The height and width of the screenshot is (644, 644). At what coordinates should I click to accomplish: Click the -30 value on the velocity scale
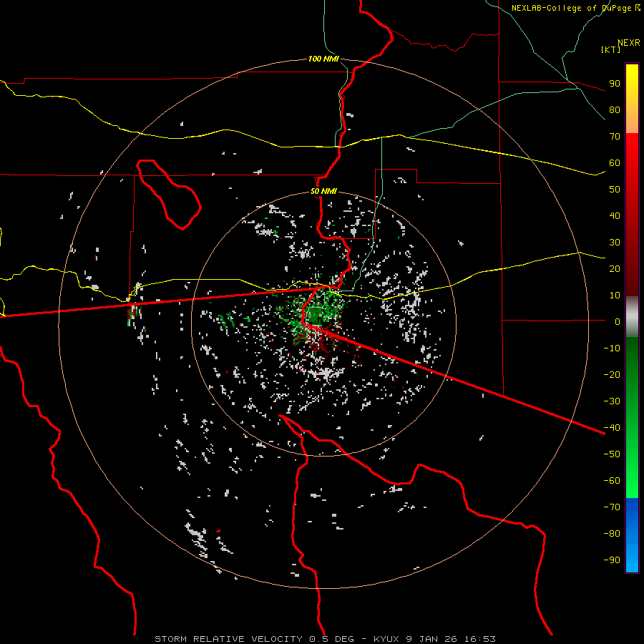[x=612, y=401]
